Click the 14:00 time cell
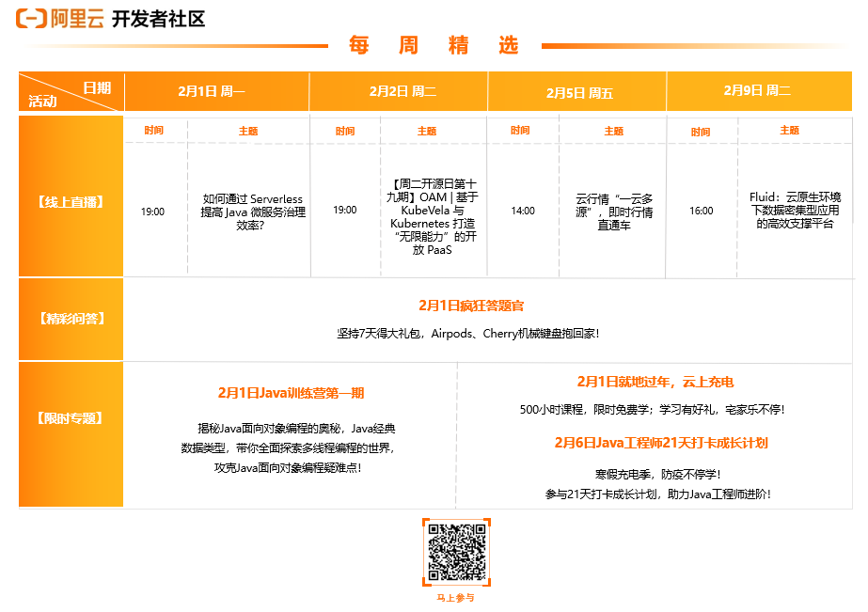 pyautogui.click(x=523, y=211)
